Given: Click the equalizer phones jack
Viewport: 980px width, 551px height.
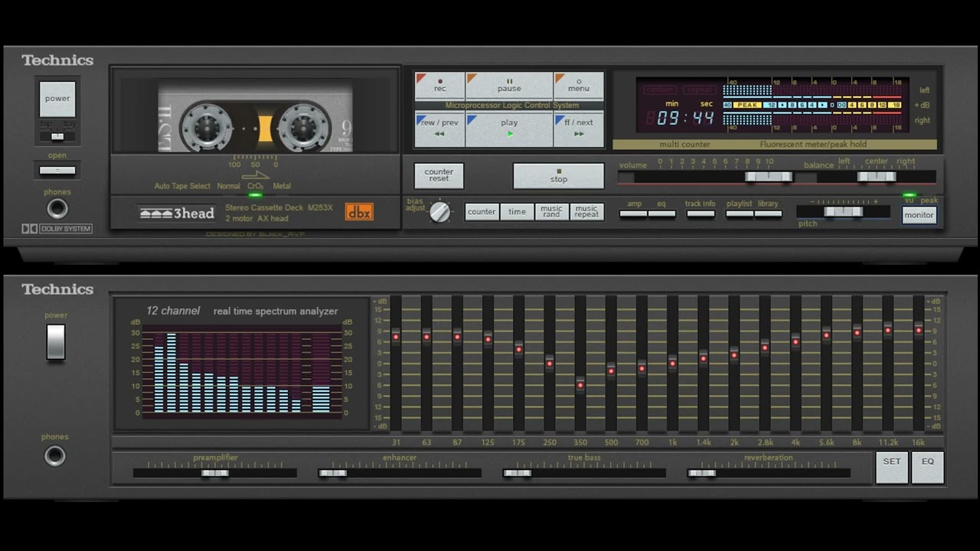Looking at the screenshot, I should (x=54, y=456).
